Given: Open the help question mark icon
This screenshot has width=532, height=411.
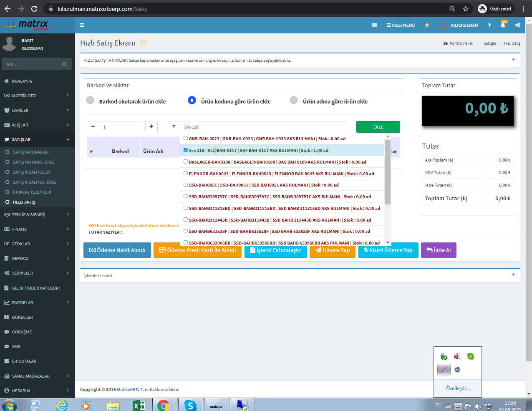Looking at the screenshot, I should 489,25.
